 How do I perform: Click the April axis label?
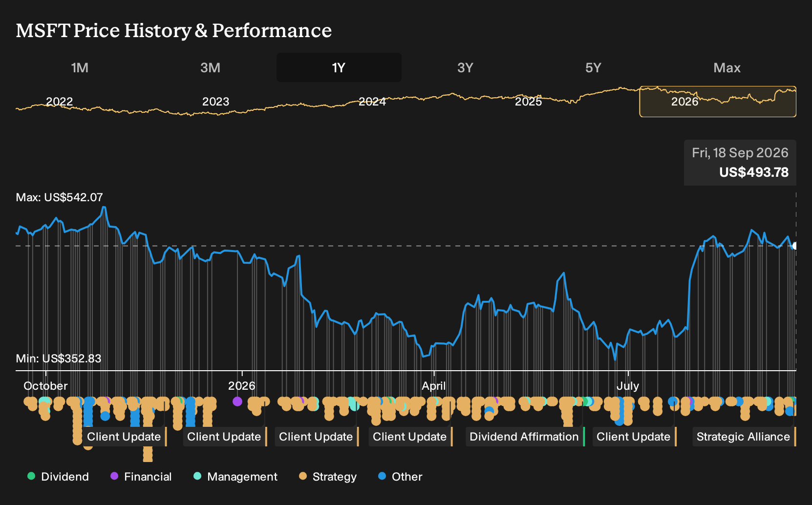click(434, 386)
